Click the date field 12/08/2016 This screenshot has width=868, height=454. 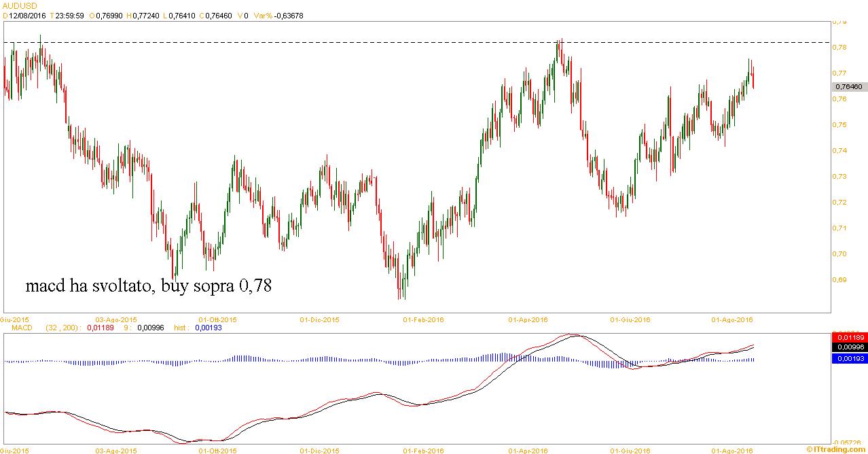click(x=26, y=16)
